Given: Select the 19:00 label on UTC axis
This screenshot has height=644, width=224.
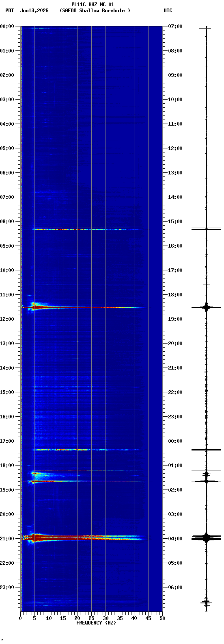Looking at the screenshot, I should pyautogui.click(x=175, y=319).
